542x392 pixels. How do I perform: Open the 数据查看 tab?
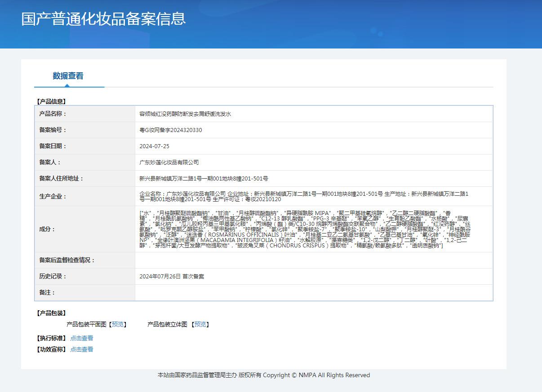(68, 76)
